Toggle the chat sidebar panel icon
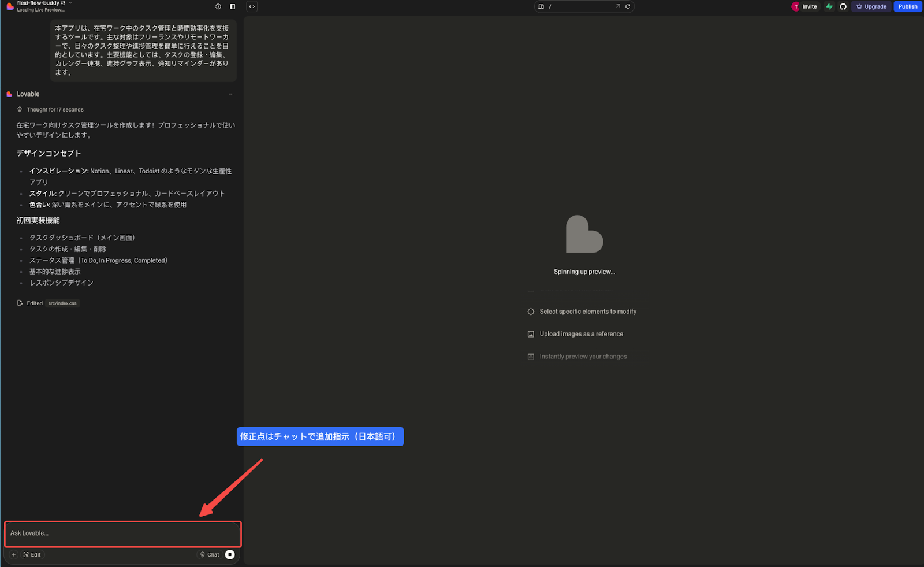Screen dimensions: 924x567 (x=233, y=6)
